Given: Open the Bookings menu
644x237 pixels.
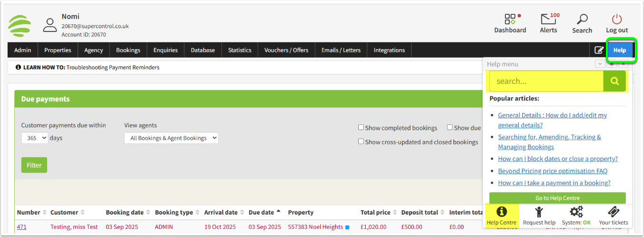Looking at the screenshot, I should pyautogui.click(x=128, y=50).
